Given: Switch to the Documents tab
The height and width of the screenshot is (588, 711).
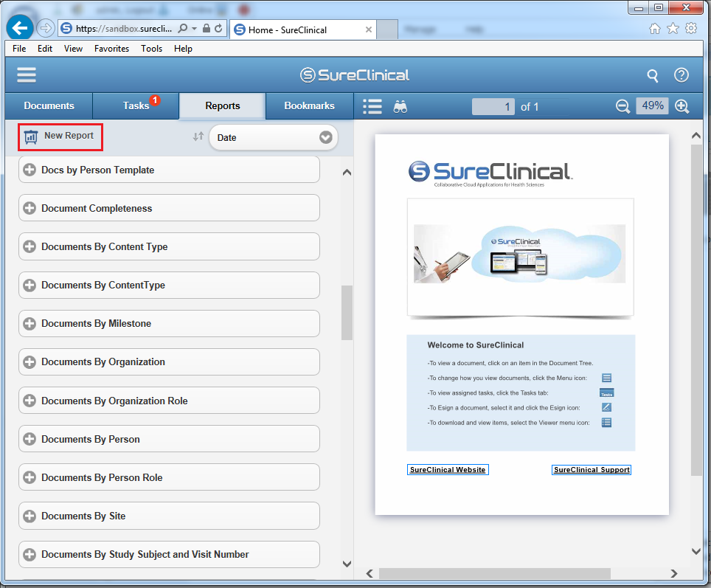Looking at the screenshot, I should (49, 106).
